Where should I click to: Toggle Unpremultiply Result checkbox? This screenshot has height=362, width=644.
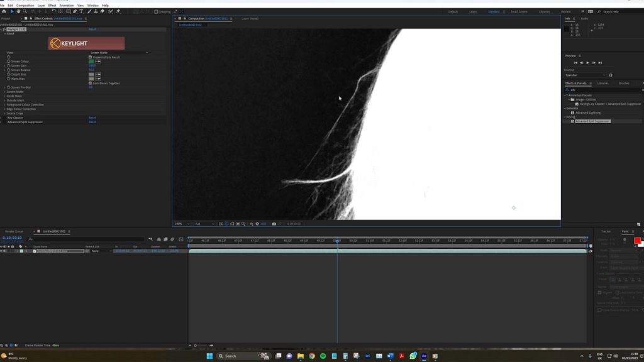tap(91, 57)
